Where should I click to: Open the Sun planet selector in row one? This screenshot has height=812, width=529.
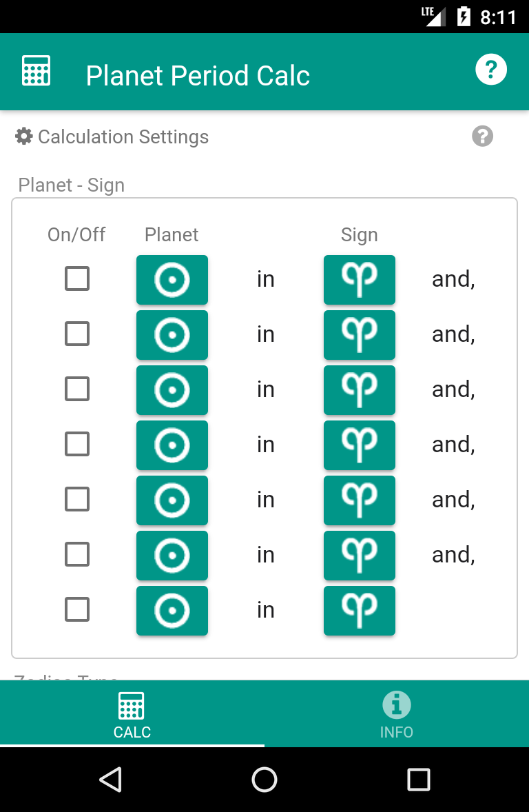(x=172, y=279)
